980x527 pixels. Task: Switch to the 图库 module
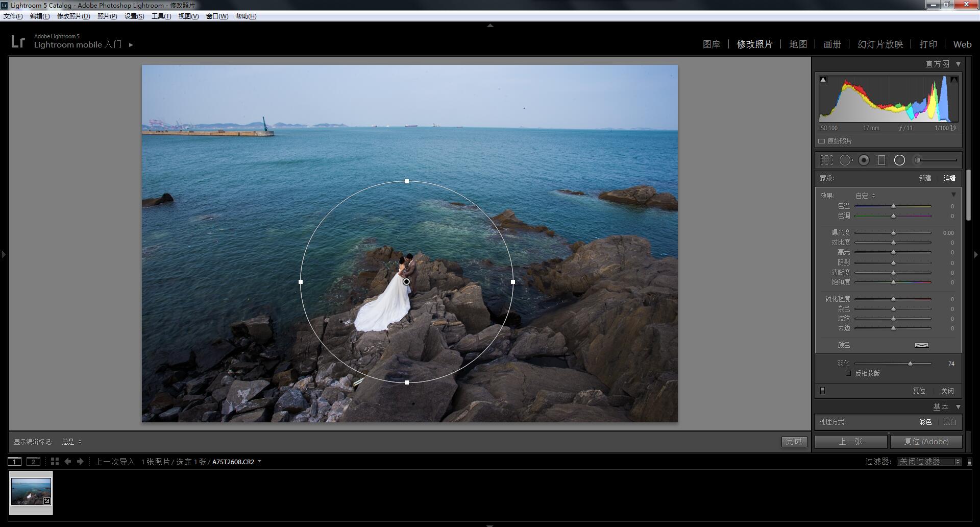711,44
